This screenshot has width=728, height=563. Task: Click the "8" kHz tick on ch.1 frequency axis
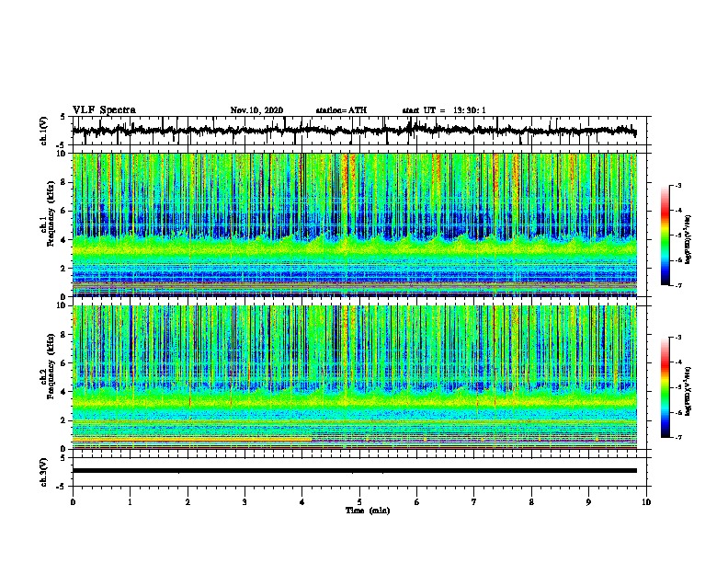click(x=63, y=182)
